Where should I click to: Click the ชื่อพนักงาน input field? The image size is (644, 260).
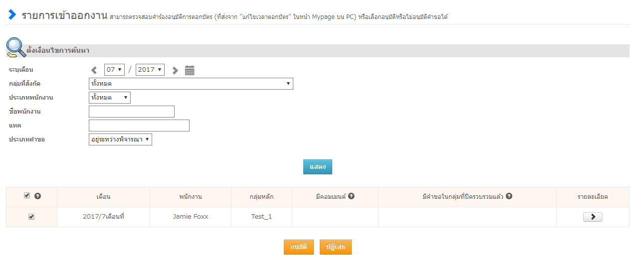pos(131,112)
